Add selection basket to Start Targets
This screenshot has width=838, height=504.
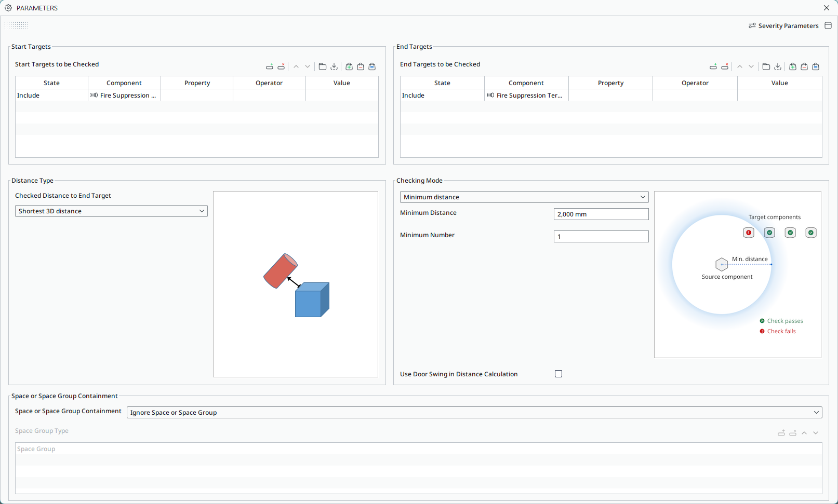pyautogui.click(x=349, y=66)
